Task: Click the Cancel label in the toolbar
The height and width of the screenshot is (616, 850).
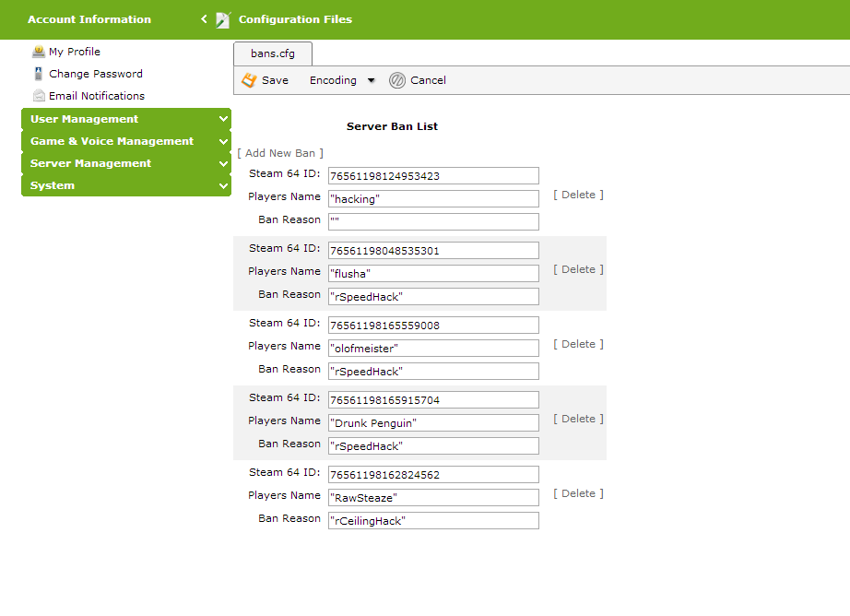Action: click(428, 80)
